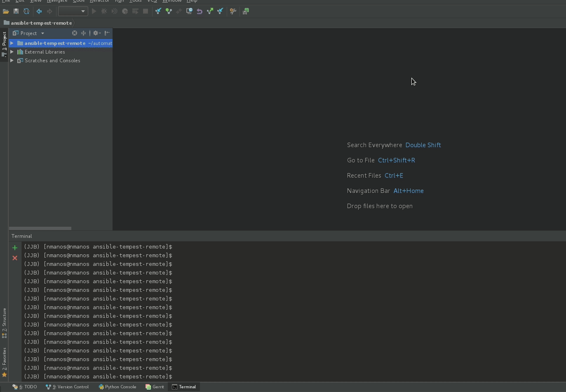Screen dimensions: 566x392
Task: Open the Python Console tab
Action: point(117,387)
